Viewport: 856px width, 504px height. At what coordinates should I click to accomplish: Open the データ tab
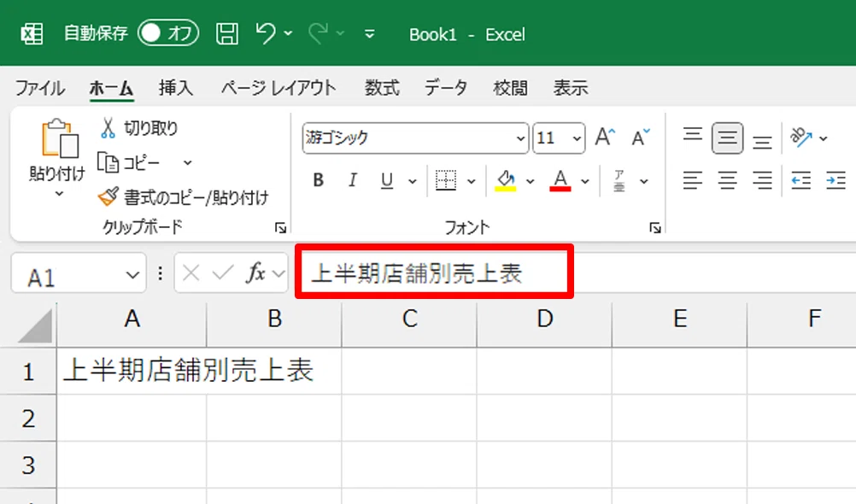point(446,88)
